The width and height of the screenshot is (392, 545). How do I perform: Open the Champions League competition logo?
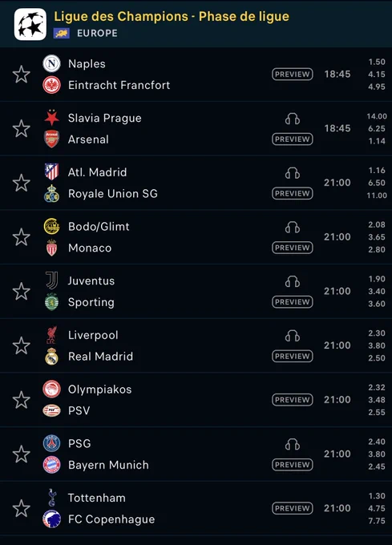tap(30, 24)
